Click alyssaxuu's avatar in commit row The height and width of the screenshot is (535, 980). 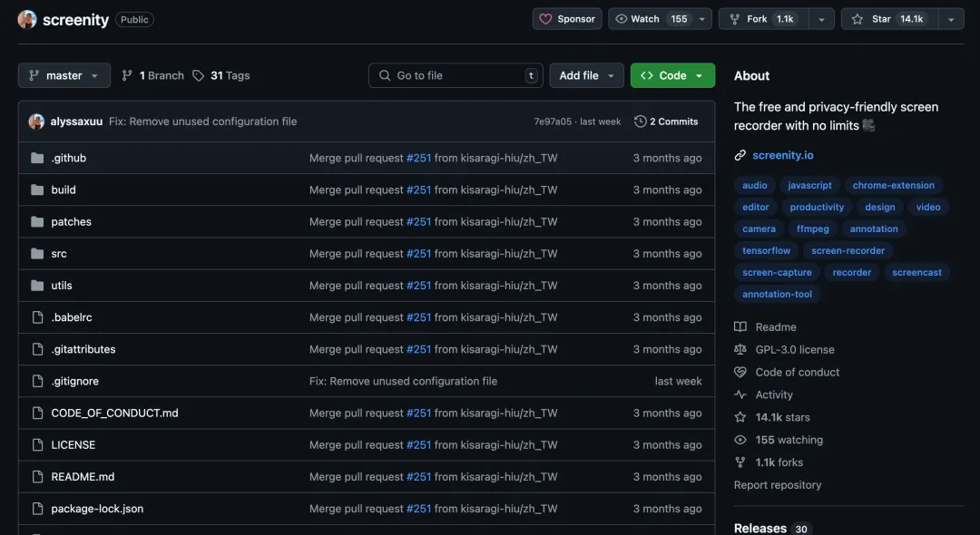36,122
